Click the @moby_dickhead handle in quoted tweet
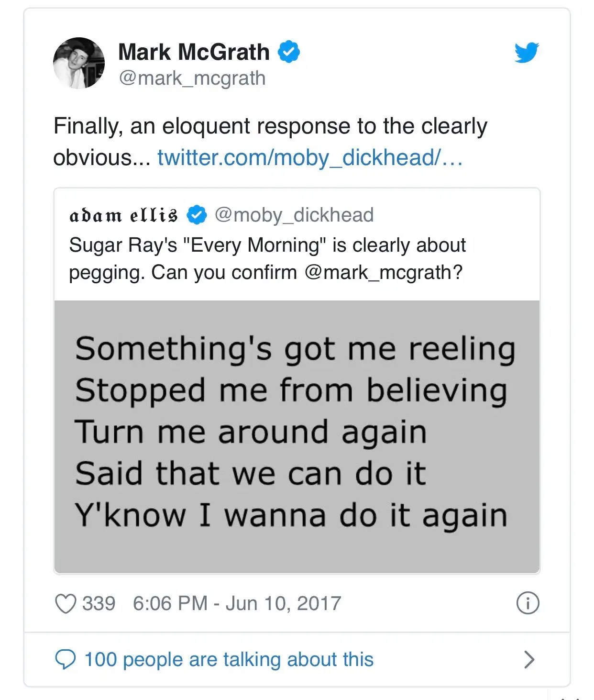 294,215
